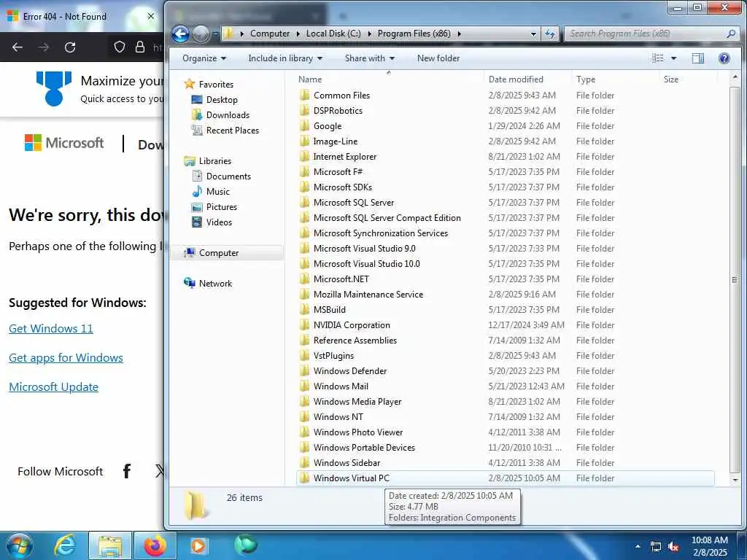Open the recent pages dropdown beside nav arrows
This screenshot has width=747, height=560.
pos(215,34)
